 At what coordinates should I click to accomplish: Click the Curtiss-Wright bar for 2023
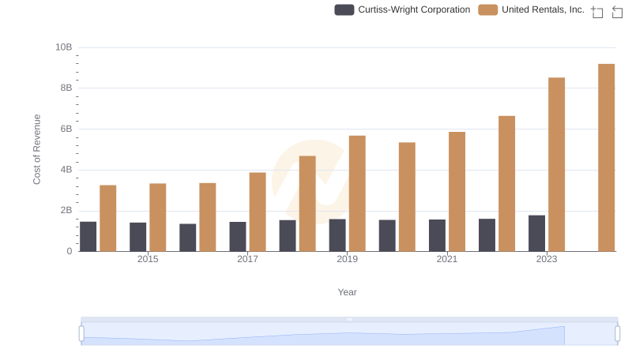[x=537, y=234]
